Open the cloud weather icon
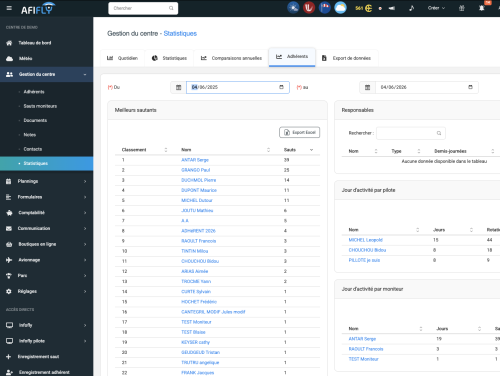Image resolution: width=500 pixels, height=376 pixels. (x=340, y=8)
